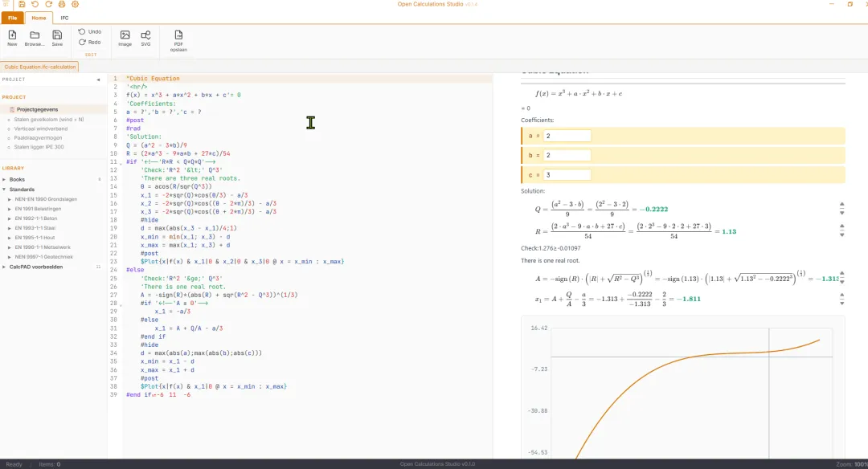Open the Browse folder icon in ribbon

[35, 39]
